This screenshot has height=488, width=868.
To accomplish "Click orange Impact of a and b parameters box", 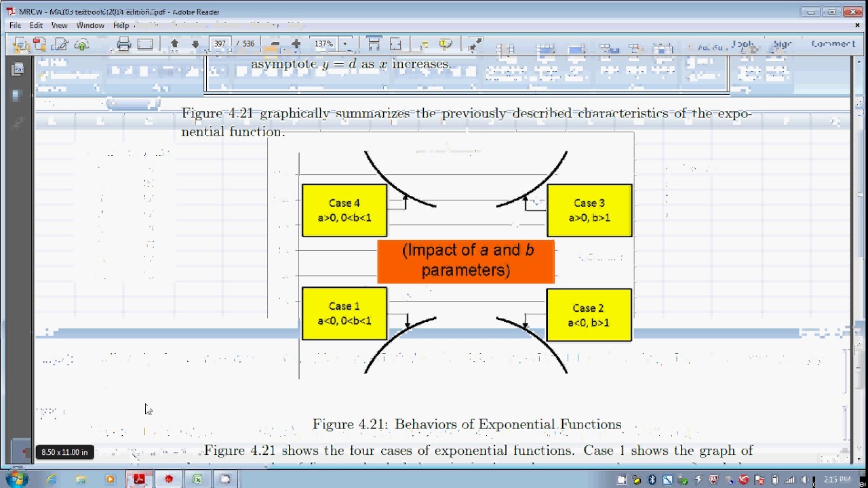I will (x=466, y=261).
